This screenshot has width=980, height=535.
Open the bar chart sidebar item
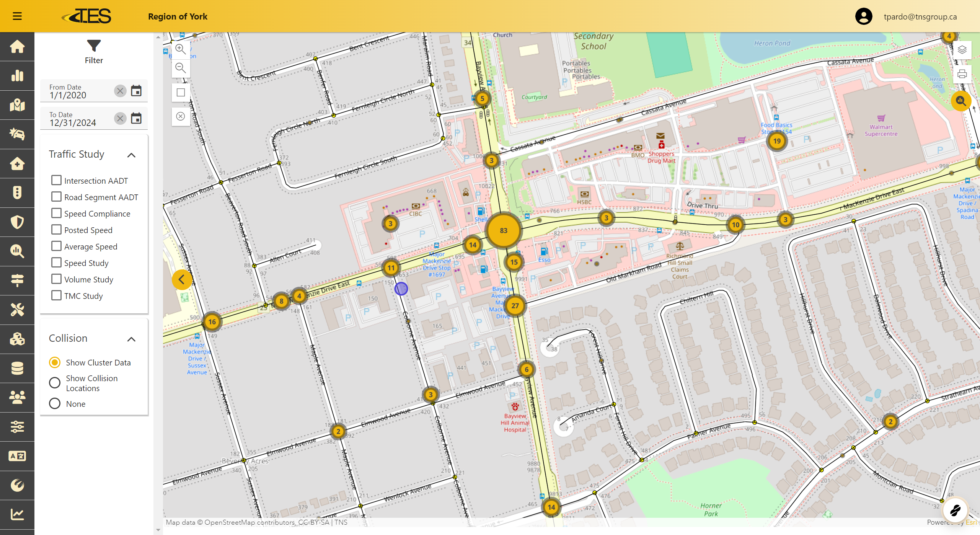[x=17, y=76]
